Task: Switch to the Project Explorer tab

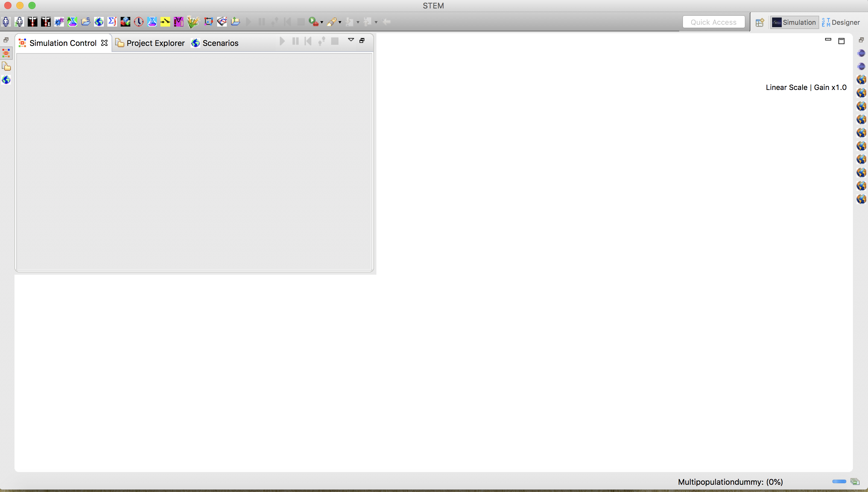Action: coord(150,43)
